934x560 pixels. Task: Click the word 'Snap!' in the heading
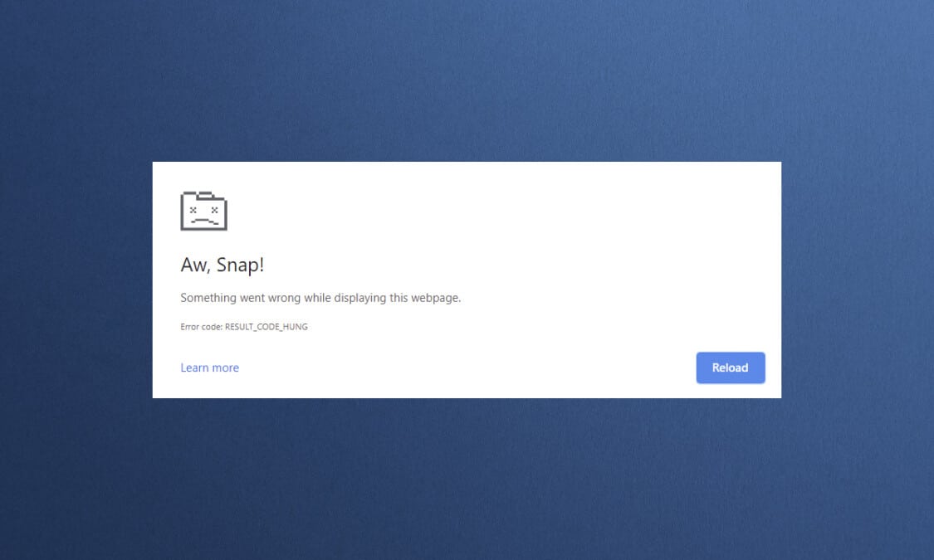coord(240,265)
